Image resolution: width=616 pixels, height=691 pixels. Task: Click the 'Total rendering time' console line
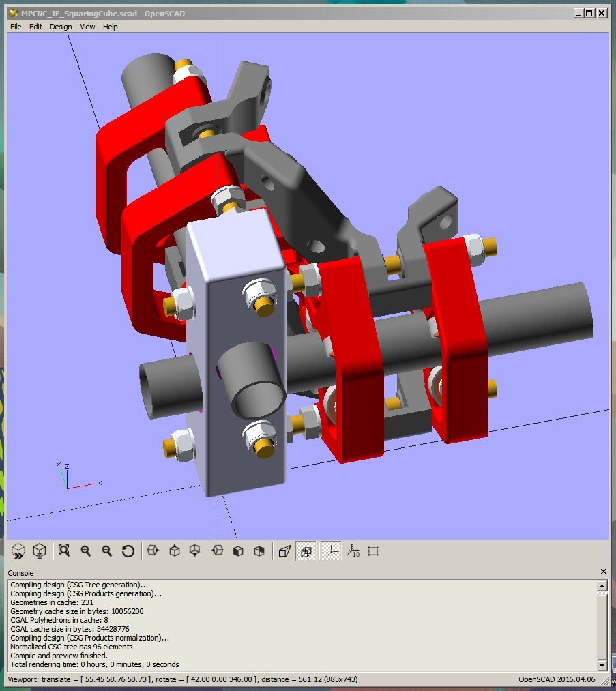95,664
